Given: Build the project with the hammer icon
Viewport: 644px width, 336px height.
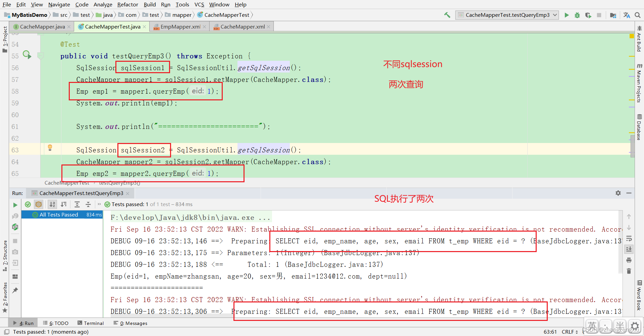Looking at the screenshot, I should [x=447, y=15].
